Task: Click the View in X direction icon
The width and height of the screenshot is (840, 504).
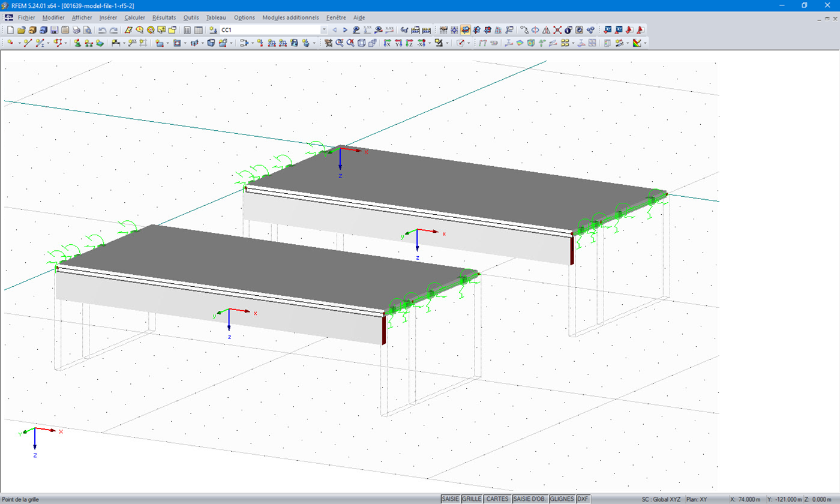Action: pyautogui.click(x=386, y=43)
